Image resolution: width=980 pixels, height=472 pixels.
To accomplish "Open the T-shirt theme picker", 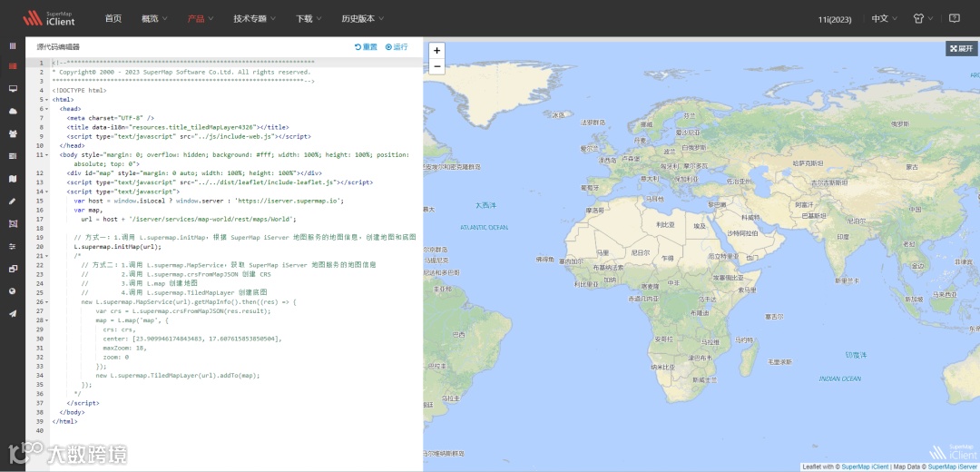I will tap(917, 18).
